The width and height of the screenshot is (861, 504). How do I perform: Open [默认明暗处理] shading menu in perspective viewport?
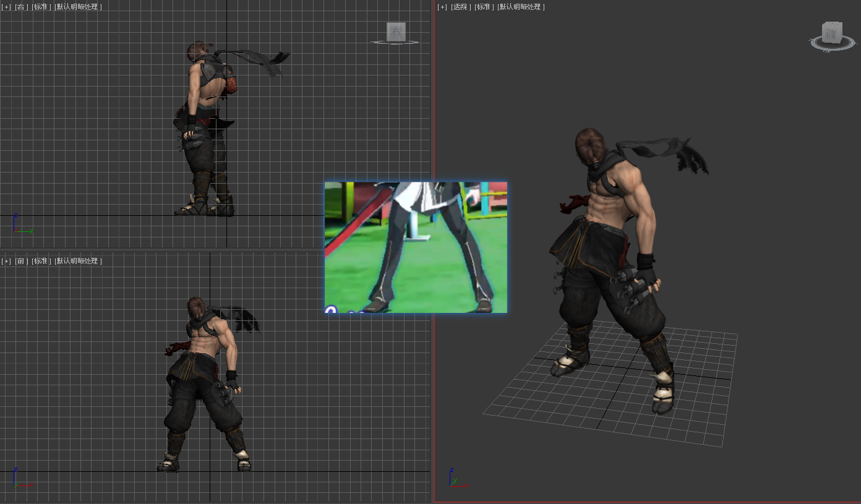point(521,7)
